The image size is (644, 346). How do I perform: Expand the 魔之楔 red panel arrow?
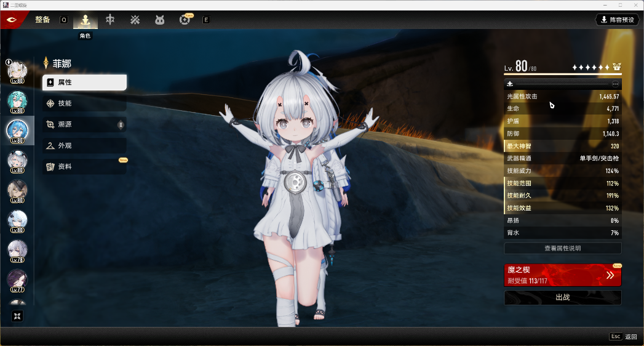click(610, 275)
